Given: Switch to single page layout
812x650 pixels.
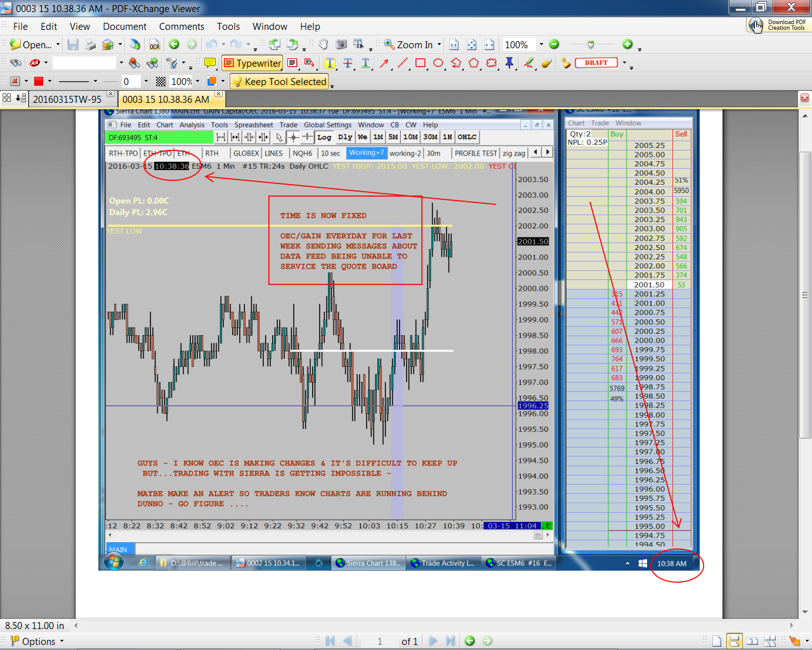Looking at the screenshot, I should click(716, 641).
